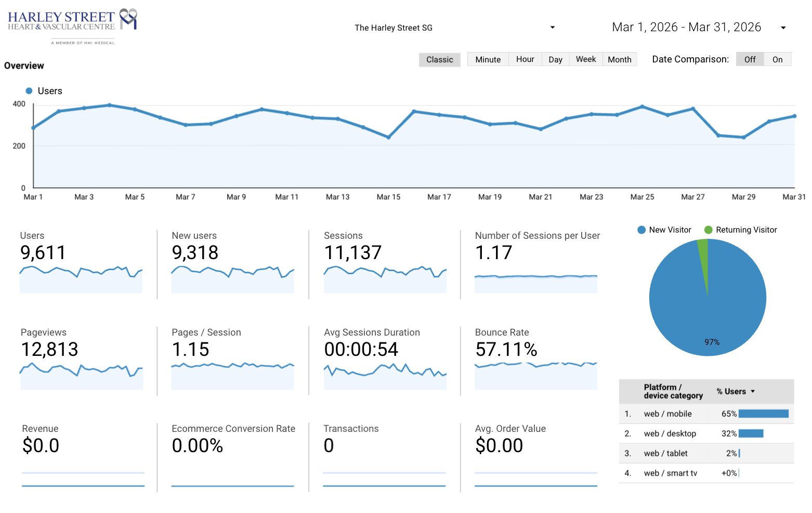Select the Minute granularity button

(x=488, y=59)
